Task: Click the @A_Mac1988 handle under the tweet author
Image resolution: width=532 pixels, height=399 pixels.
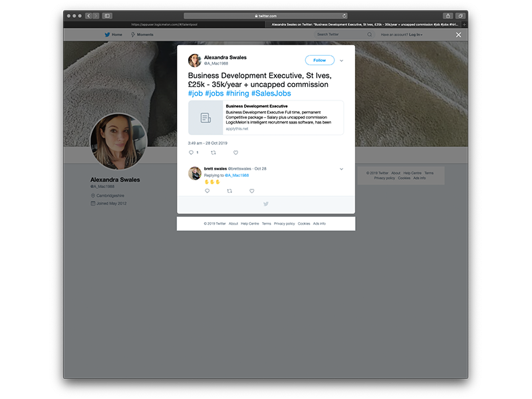Action: (215, 63)
